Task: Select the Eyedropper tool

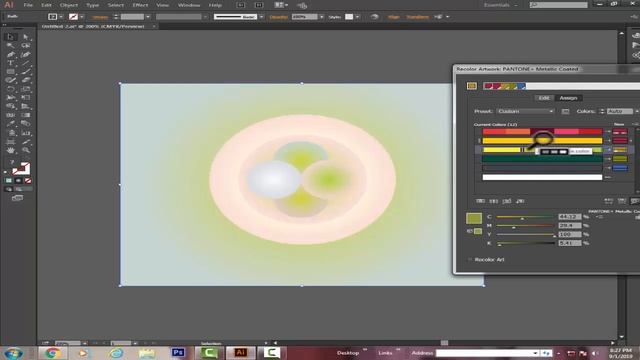Action: [x=11, y=124]
